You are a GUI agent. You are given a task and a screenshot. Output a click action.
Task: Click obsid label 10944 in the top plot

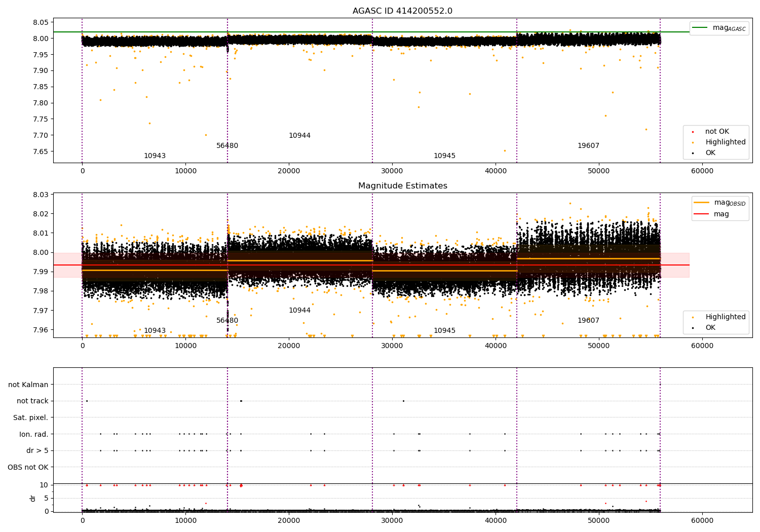[299, 136]
